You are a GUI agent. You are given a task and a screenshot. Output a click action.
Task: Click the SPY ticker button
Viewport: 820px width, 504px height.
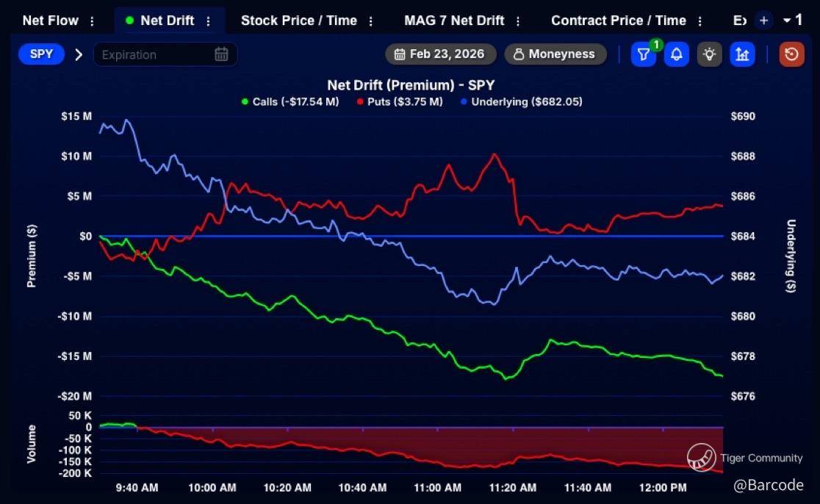41,54
